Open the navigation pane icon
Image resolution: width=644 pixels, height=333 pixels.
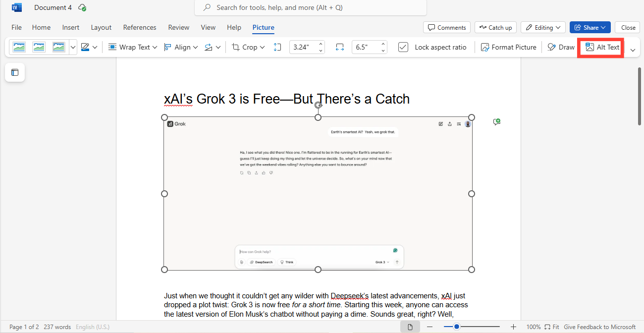pos(15,73)
